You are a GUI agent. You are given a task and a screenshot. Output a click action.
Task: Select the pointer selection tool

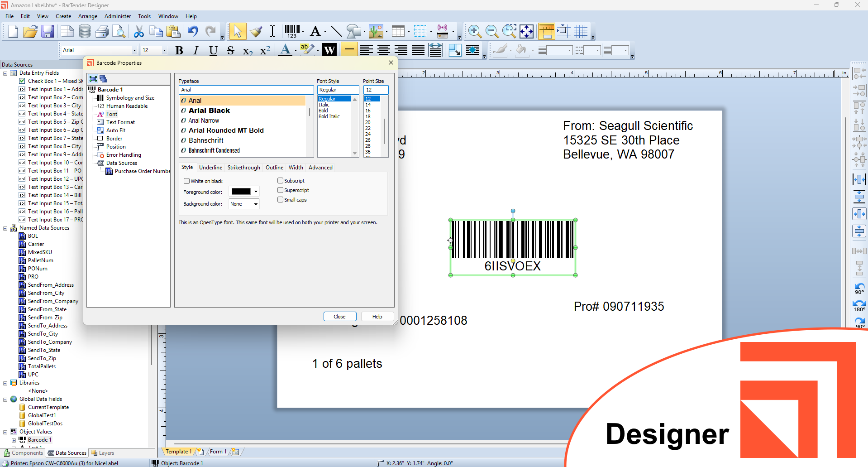(x=237, y=31)
